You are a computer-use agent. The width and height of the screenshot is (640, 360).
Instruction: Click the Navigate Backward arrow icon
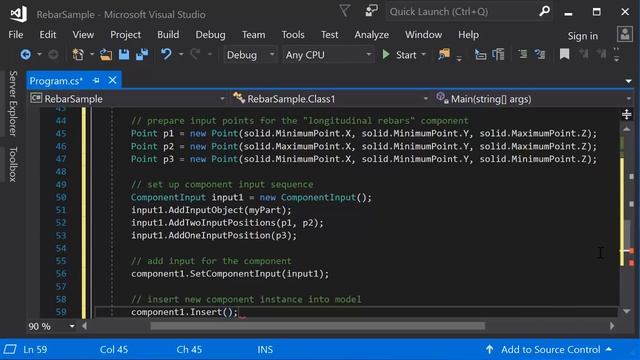25,54
